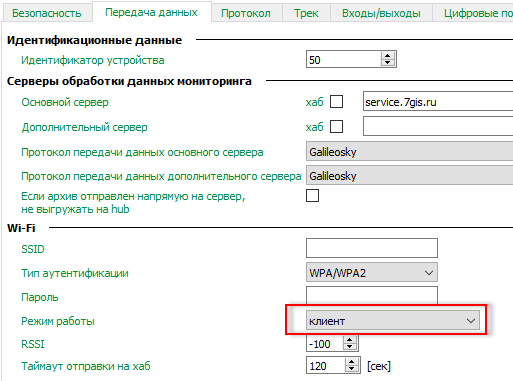Open the Трек tab
The width and height of the screenshot is (513, 381).
point(306,13)
